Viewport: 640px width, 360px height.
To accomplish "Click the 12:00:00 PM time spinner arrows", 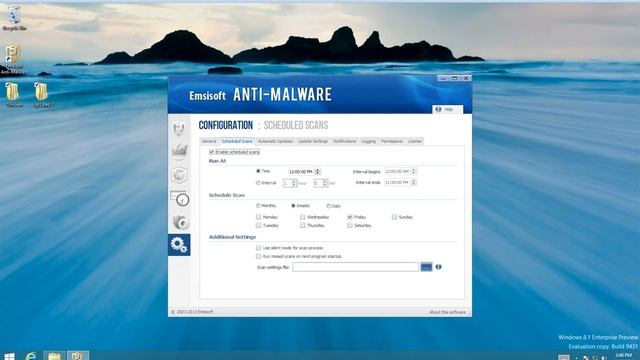I will click(318, 172).
